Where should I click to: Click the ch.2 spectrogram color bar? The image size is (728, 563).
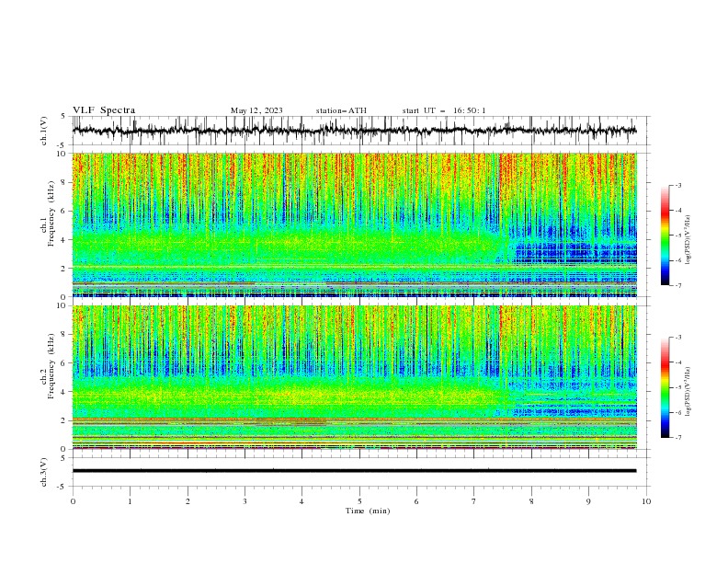pyautogui.click(x=665, y=387)
